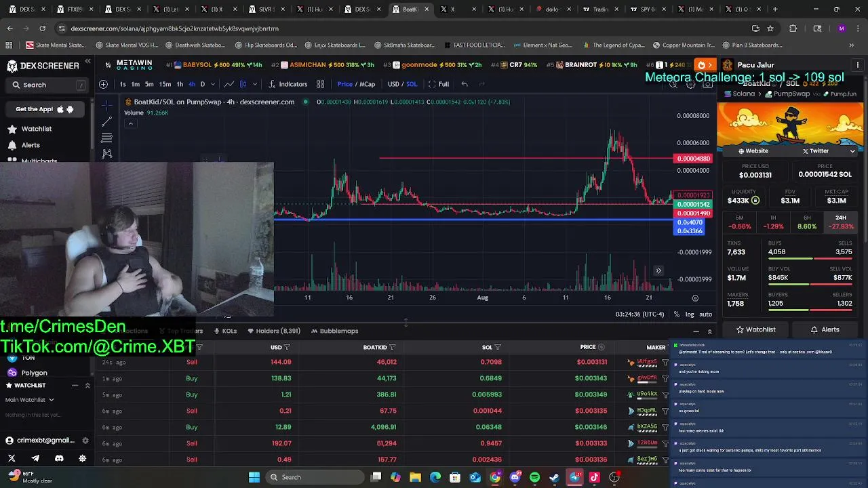Collapse the DEX Screener sidebar
The image size is (868, 488).
coord(87,62)
